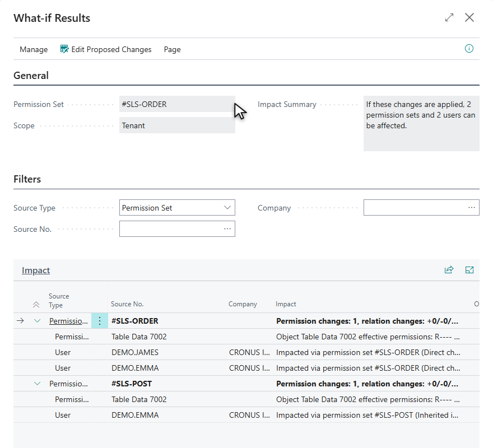Click the Source Type User cell for DEMO.JAMES
This screenshot has width=493, height=448.
coord(63,352)
